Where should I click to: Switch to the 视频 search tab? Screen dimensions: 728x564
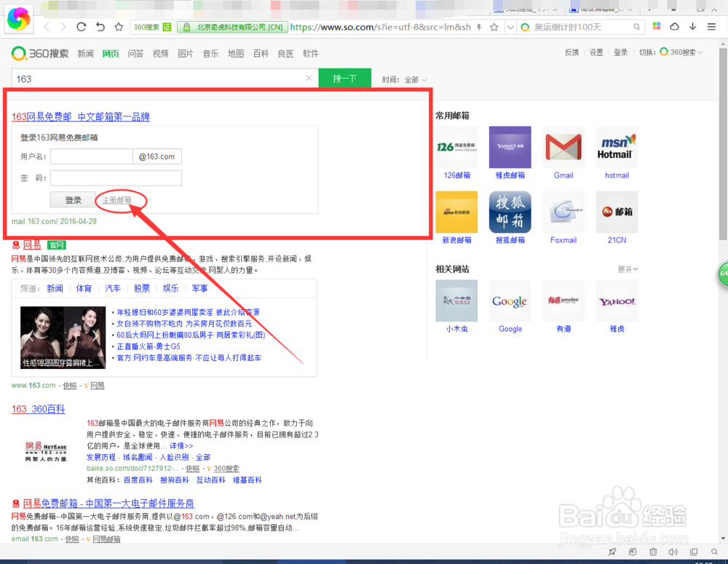click(161, 53)
